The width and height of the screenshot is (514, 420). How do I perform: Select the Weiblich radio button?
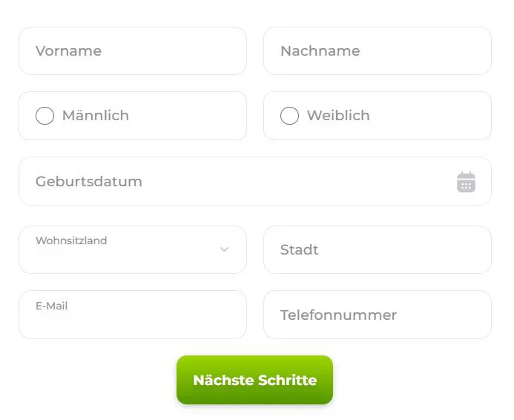pos(289,116)
